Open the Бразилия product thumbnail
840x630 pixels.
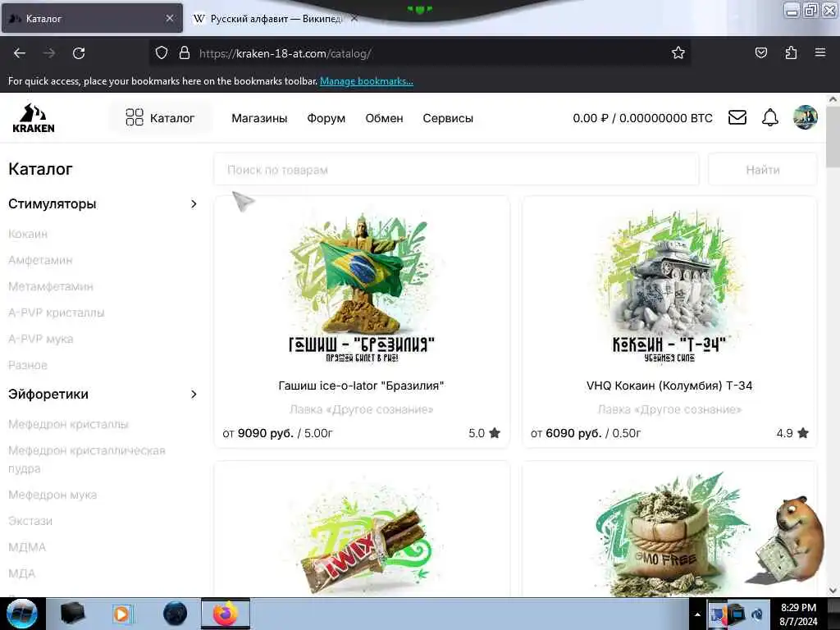click(x=362, y=288)
